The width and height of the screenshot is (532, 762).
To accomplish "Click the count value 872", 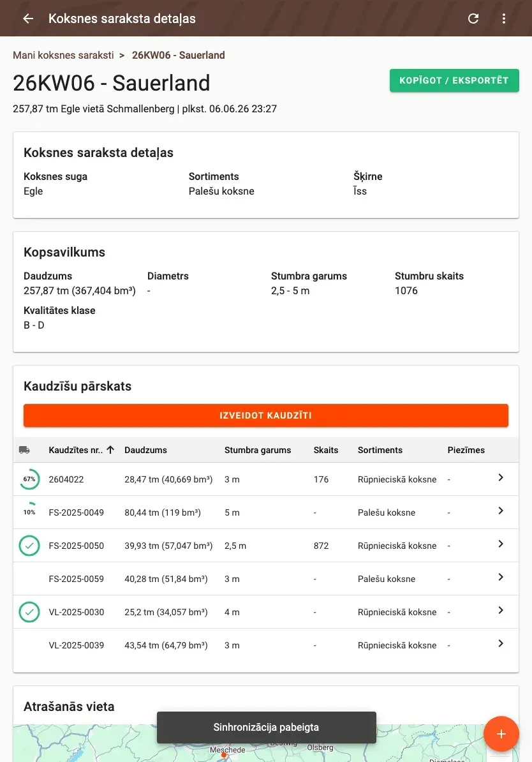I will 321,546.
